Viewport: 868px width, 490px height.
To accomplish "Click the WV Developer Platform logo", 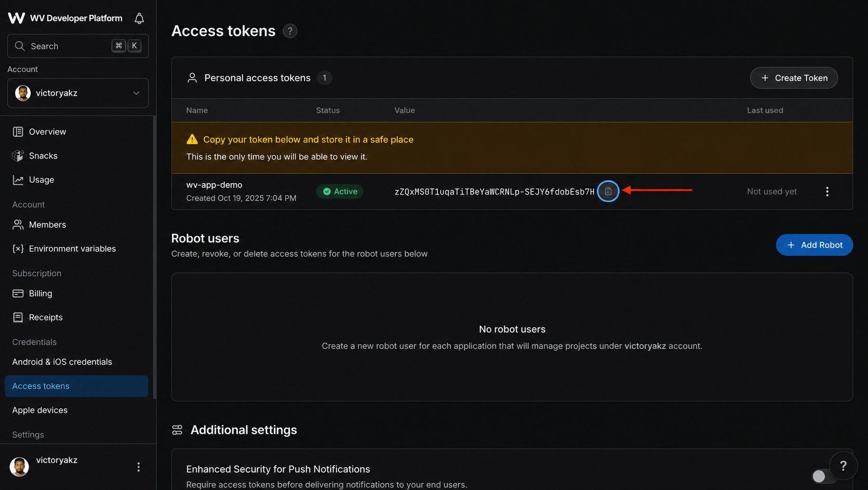I will 17,18.
